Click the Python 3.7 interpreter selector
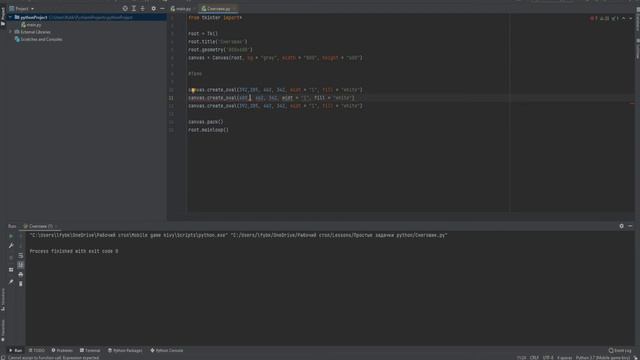The image size is (640, 360). [x=602, y=358]
